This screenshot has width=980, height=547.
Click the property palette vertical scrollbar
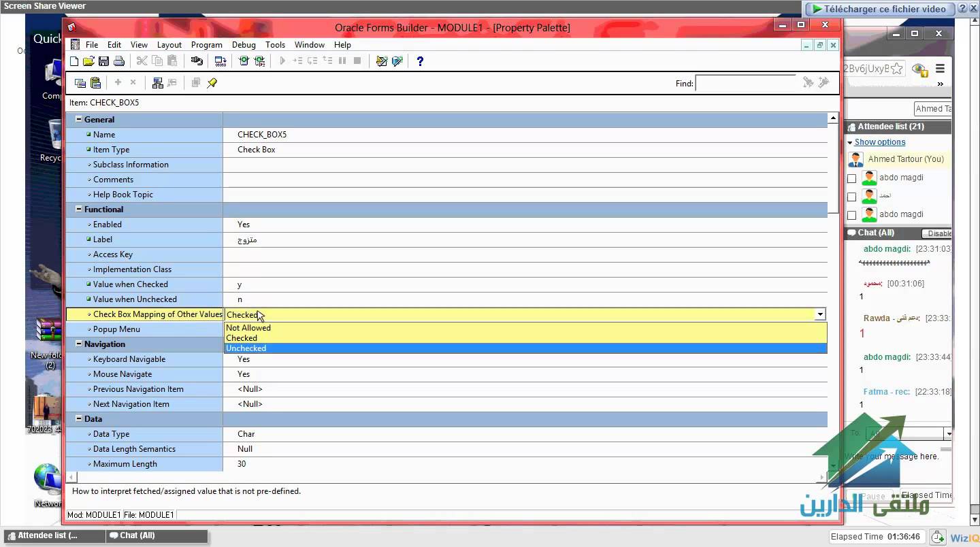point(833,293)
